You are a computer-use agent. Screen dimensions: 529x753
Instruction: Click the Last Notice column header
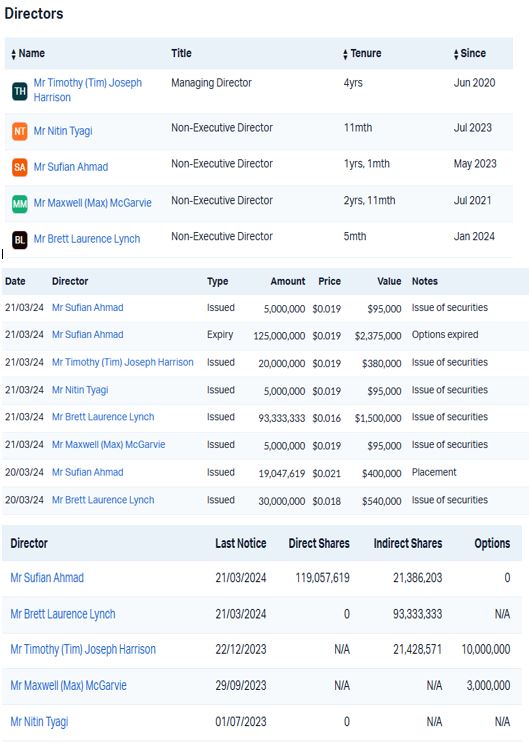240,544
